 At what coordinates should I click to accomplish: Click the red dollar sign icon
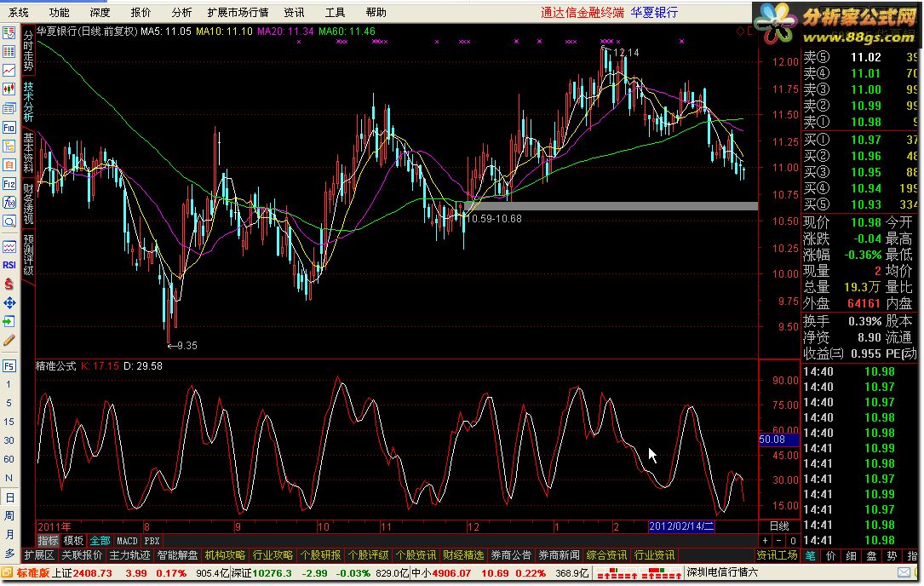[x=9, y=284]
